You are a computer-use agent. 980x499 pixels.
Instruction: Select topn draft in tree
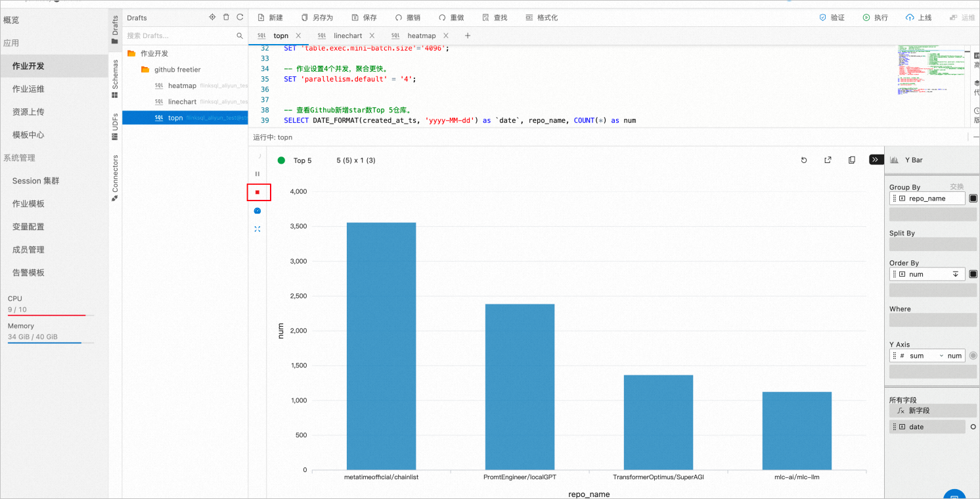185,118
